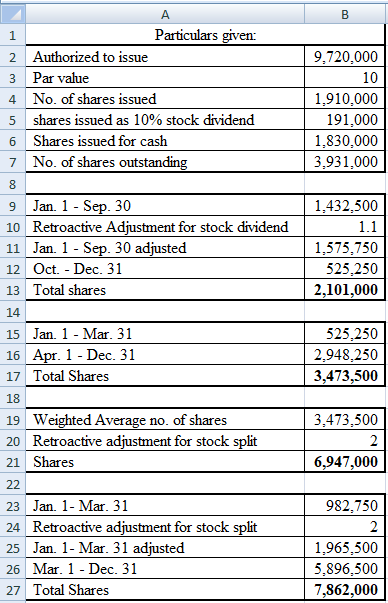The image size is (388, 603).
Task: Select the bold 3,473,500 total shares cell
Action: pyautogui.click(x=345, y=376)
